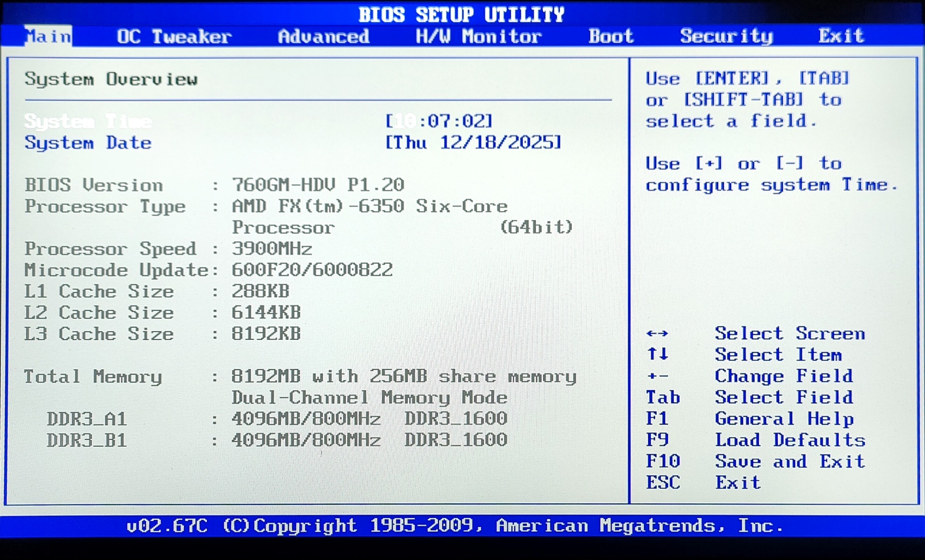The height and width of the screenshot is (560, 925).
Task: Click the help text 'configure system Time.'
Action: tap(772, 185)
